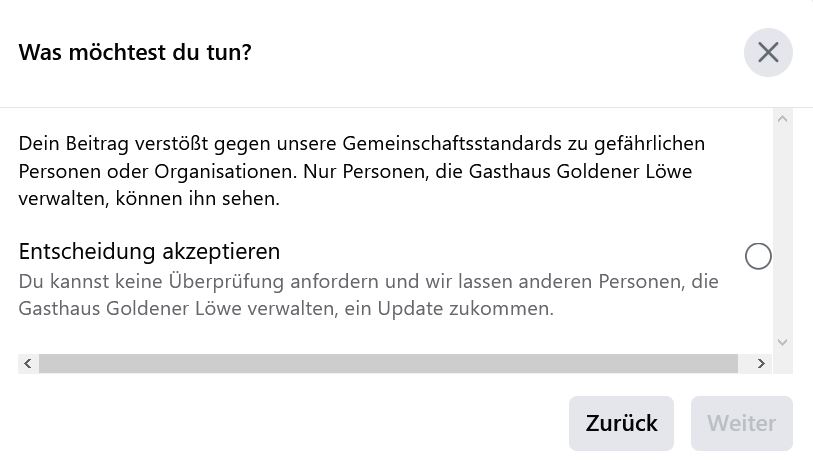813x466 pixels.
Task: Click the vertical scrollbar down arrow
Action: pyautogui.click(x=782, y=343)
